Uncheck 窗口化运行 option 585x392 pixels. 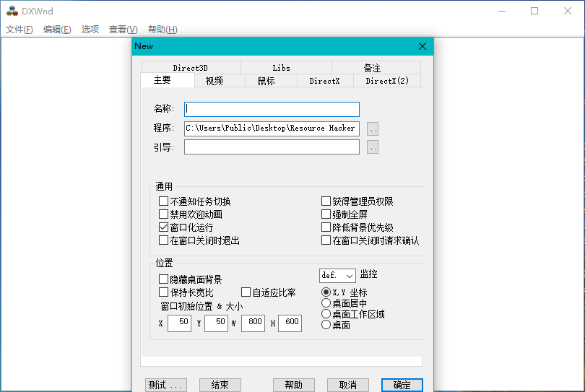pyautogui.click(x=163, y=227)
